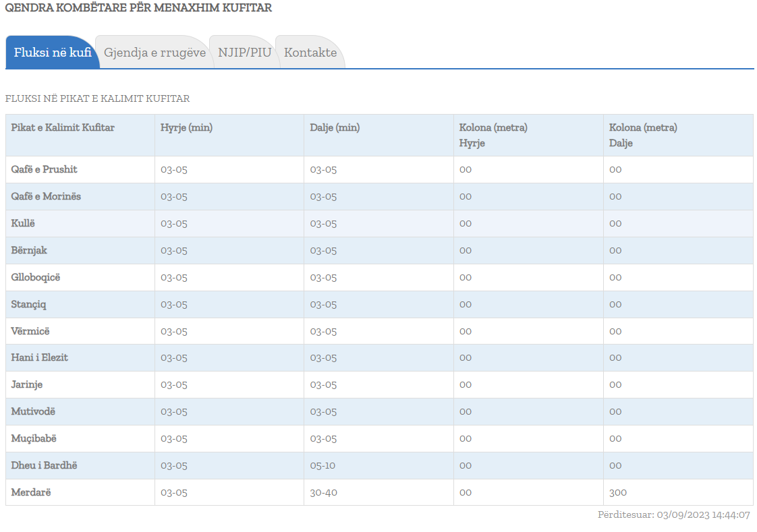Screen dimensions: 757x532
Task: Click Merdarë exit time value 30-40
Action: coord(324,492)
